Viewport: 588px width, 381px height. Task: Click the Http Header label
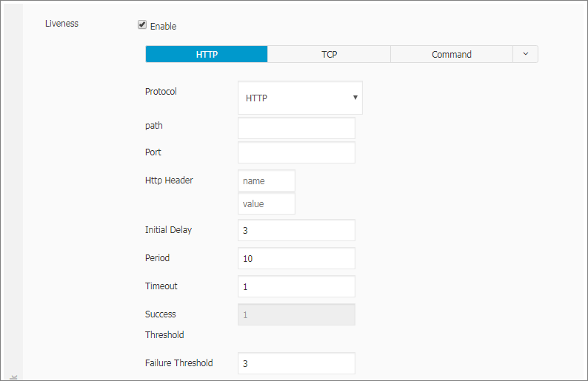coord(169,181)
